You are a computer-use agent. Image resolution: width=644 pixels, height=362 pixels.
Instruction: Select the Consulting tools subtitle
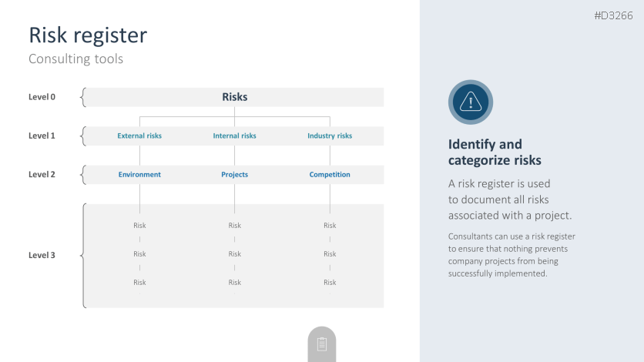[x=75, y=59]
